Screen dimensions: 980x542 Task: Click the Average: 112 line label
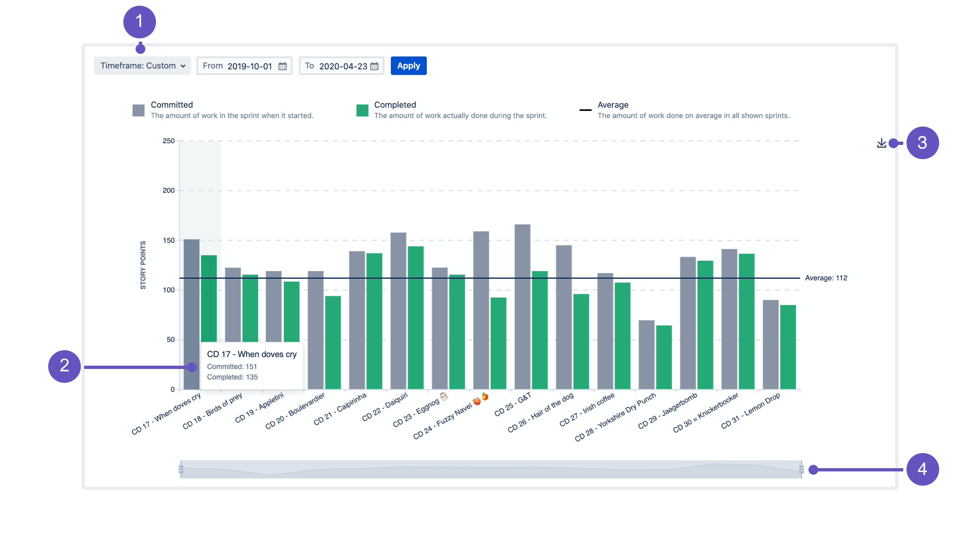tap(826, 278)
